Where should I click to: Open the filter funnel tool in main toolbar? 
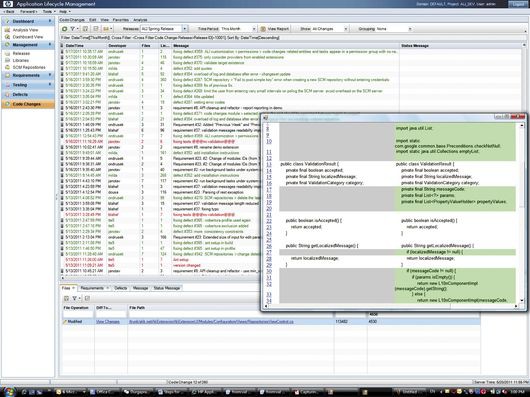pyautogui.click(x=72, y=29)
